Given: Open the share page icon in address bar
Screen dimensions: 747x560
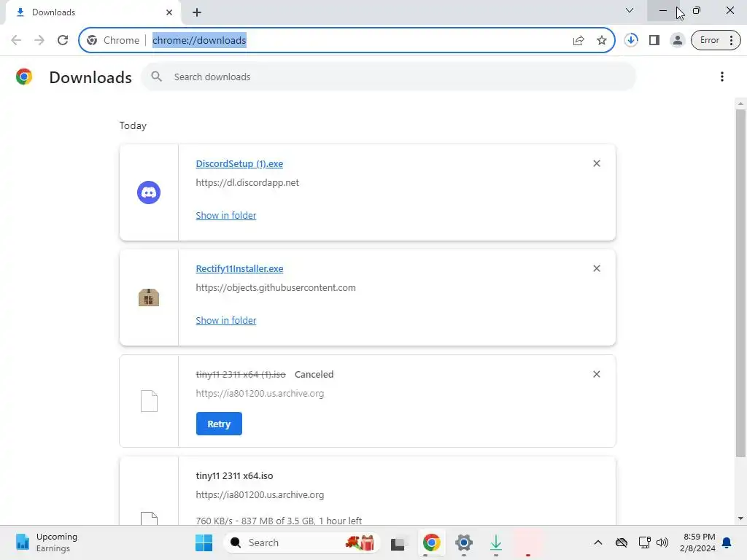Looking at the screenshot, I should [578, 40].
